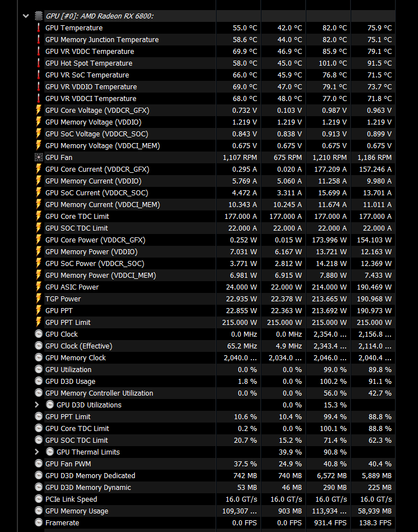This screenshot has width=418, height=532.
Task: Click gauge icon for PCIe Link Speed
Action: [39, 499]
